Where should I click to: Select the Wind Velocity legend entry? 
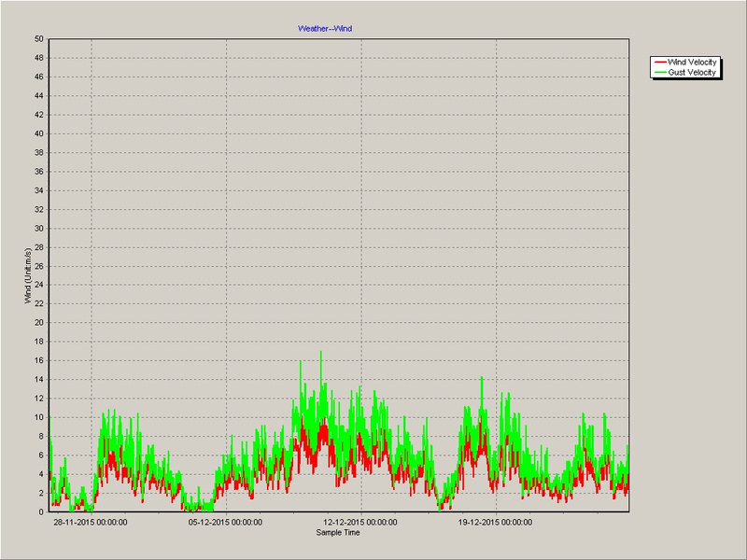click(685, 62)
